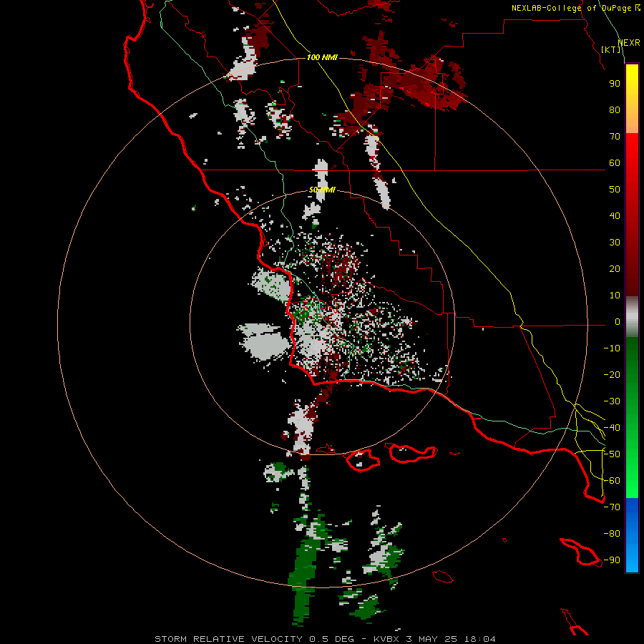The height and width of the screenshot is (644, 644).
Task: Click the gray zero-velocity segment of color bar
Action: 632,317
